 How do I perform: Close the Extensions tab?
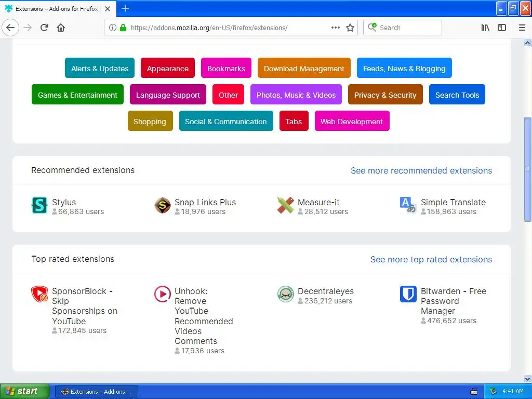[x=108, y=8]
